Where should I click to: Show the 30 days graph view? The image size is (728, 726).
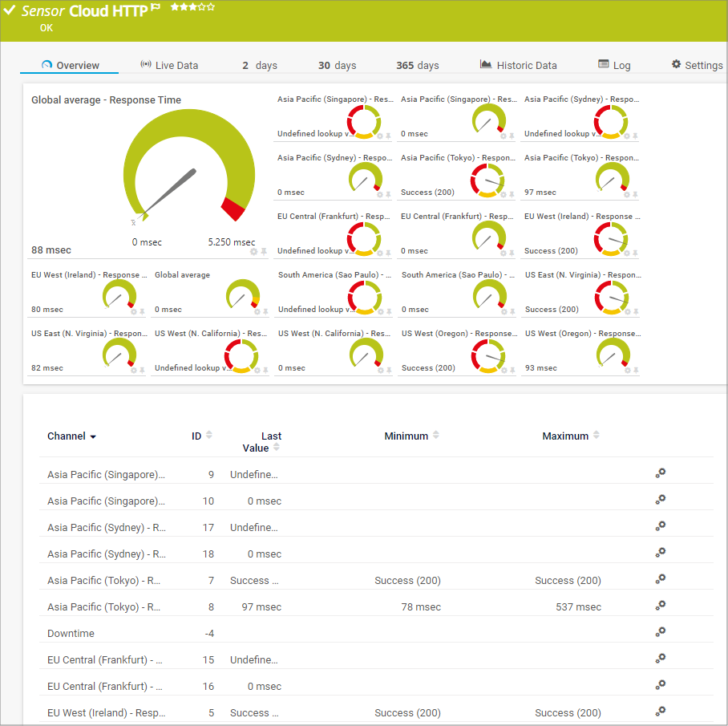335,65
